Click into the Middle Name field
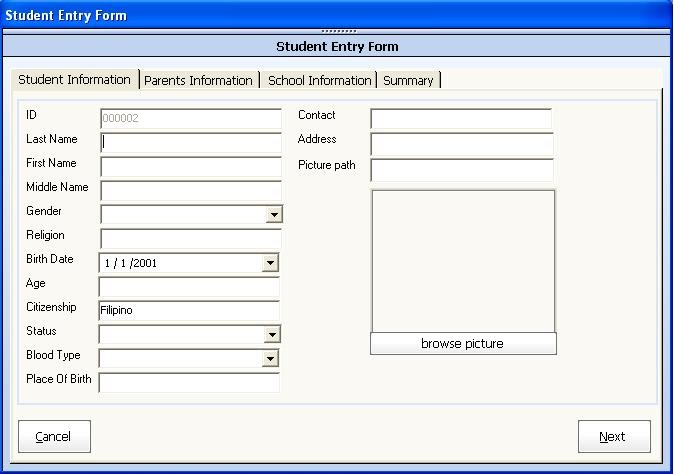This screenshot has height=474, width=674. click(191, 190)
